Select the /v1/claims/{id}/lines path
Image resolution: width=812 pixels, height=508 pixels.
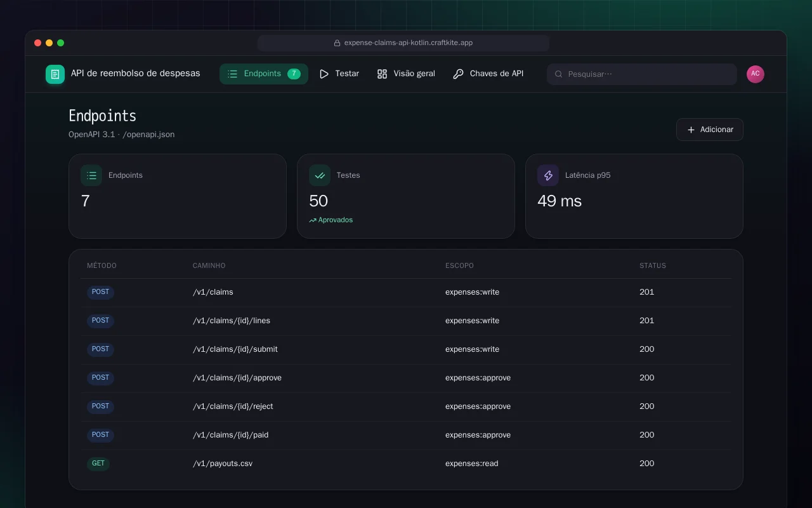point(232,321)
